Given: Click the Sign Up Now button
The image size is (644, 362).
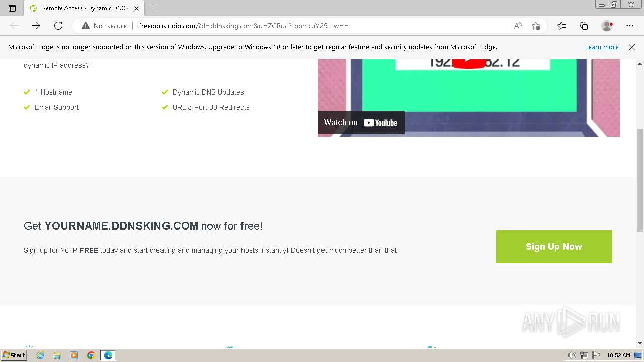Looking at the screenshot, I should (x=554, y=247).
